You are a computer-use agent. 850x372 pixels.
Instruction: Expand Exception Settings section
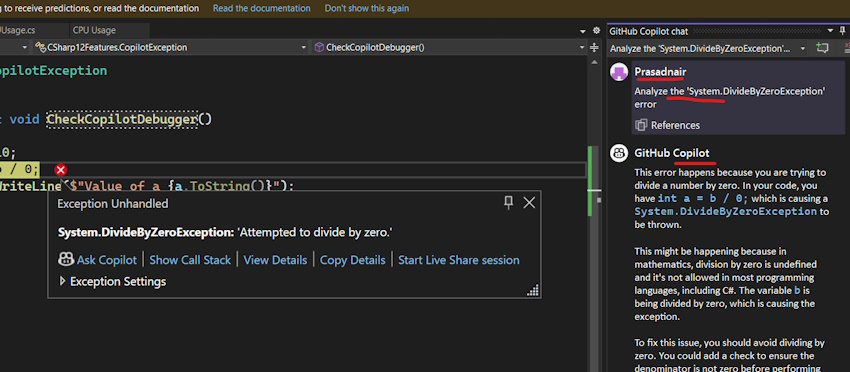coord(62,281)
